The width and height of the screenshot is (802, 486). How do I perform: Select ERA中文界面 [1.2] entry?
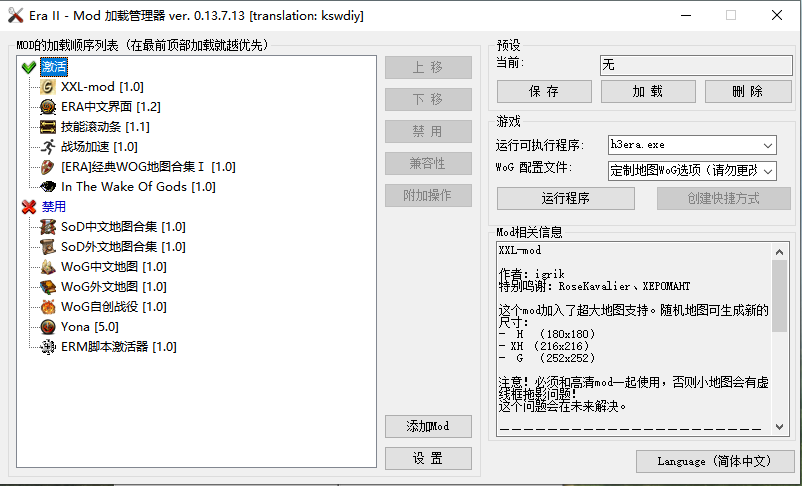point(110,107)
